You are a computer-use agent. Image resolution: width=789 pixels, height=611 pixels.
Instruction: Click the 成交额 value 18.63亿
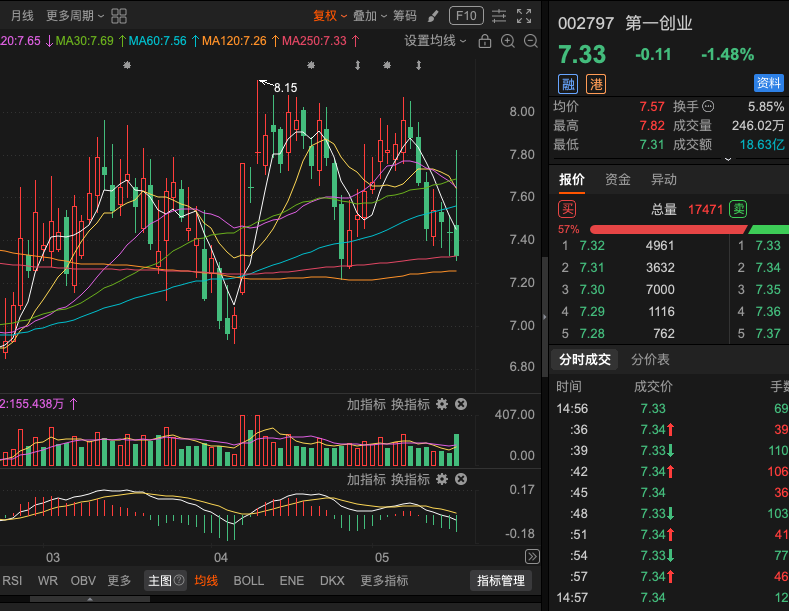[762, 145]
